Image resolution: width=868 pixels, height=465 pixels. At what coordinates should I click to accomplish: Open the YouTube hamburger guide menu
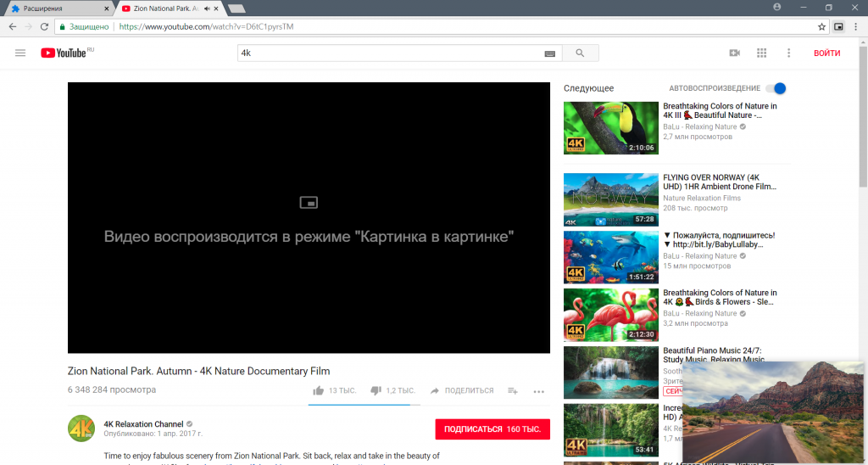point(20,53)
